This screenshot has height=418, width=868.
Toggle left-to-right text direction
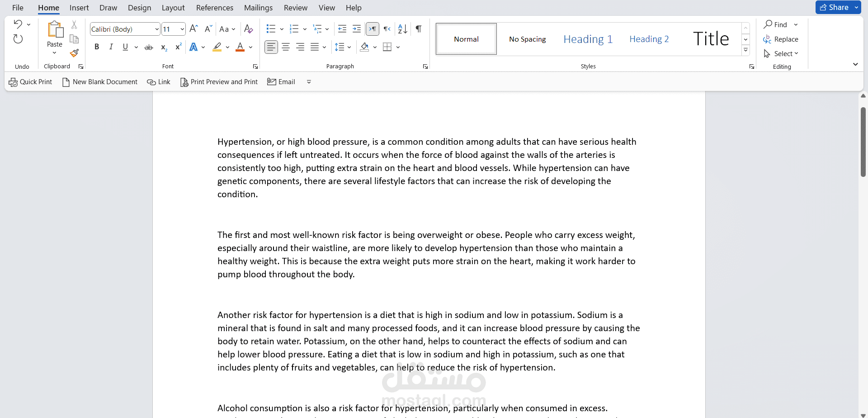point(373,29)
